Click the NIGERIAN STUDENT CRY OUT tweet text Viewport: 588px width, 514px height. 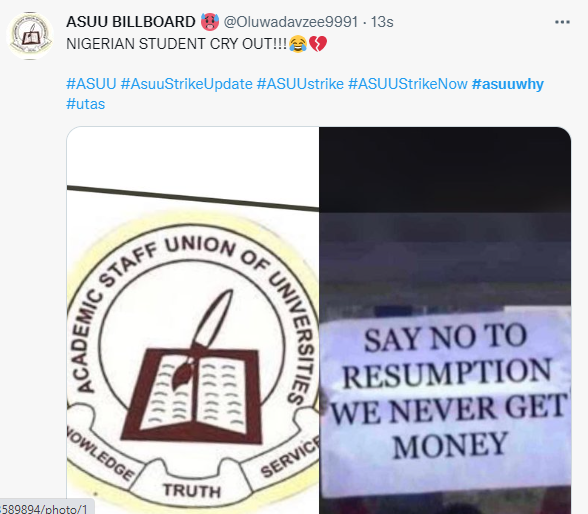tap(177, 44)
